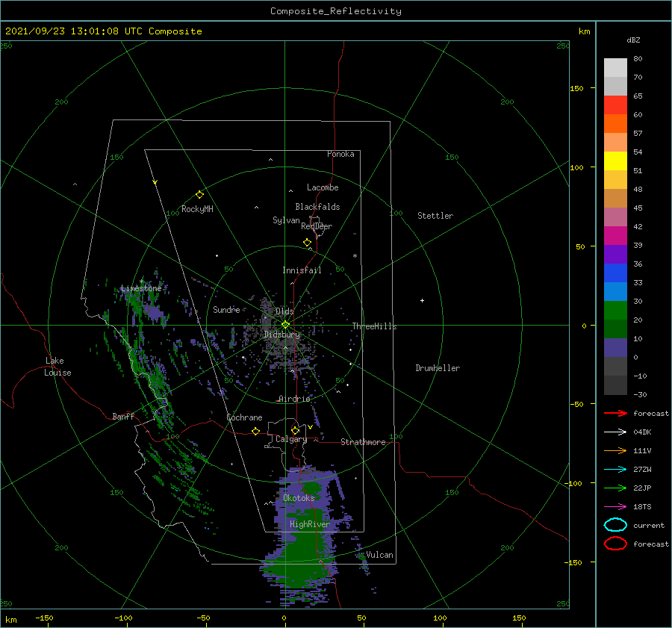The width and height of the screenshot is (672, 628).
Task: Click the Cochrane label
Action: (244, 417)
